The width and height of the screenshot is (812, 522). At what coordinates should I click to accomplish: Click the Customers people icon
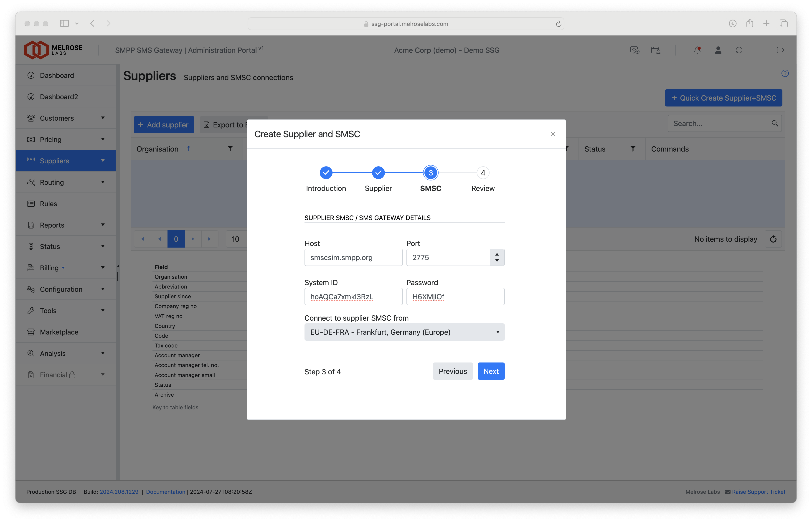coord(31,118)
